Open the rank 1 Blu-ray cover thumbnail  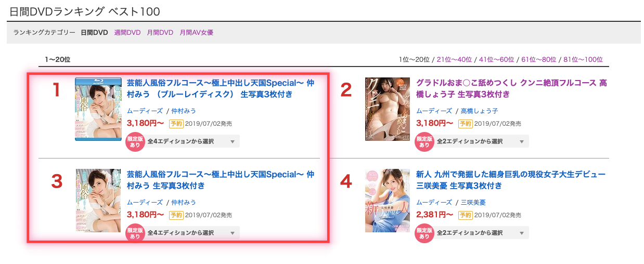[98, 109]
